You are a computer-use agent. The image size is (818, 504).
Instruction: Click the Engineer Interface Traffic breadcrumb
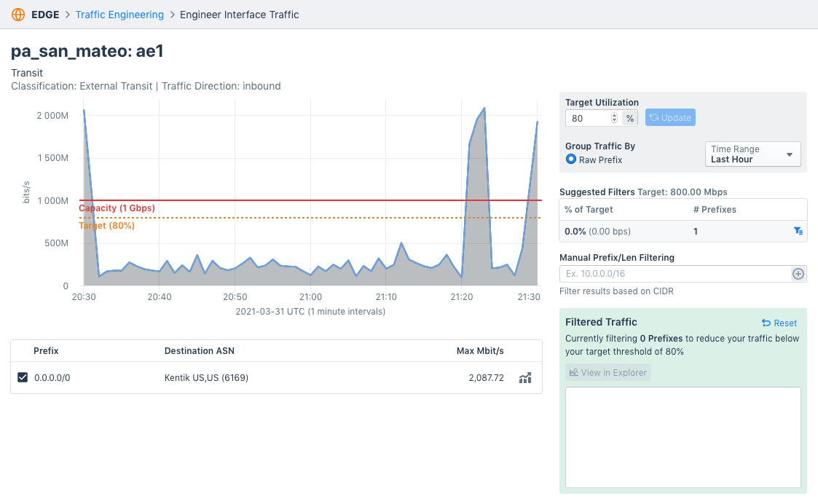(239, 14)
